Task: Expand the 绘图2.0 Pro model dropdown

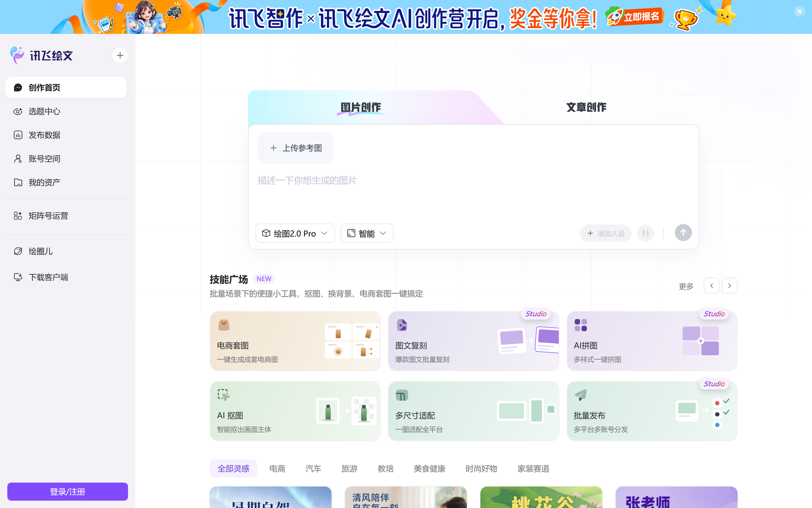Action: (295, 233)
